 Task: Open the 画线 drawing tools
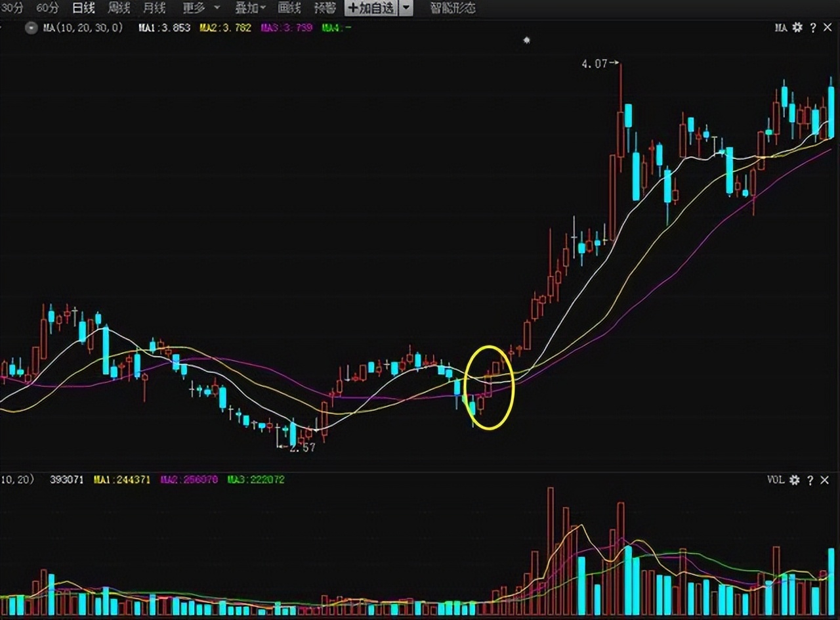point(289,8)
